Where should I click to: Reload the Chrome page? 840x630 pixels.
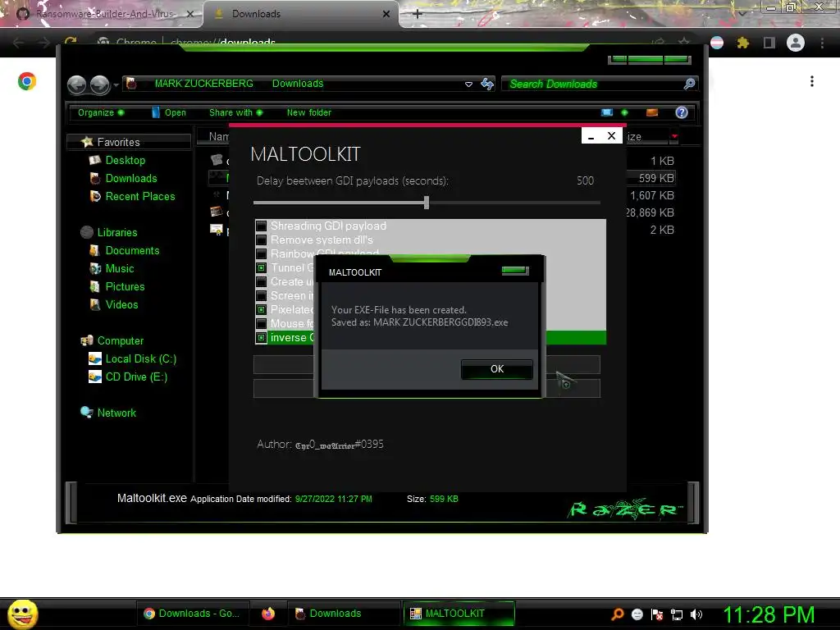pos(71,42)
